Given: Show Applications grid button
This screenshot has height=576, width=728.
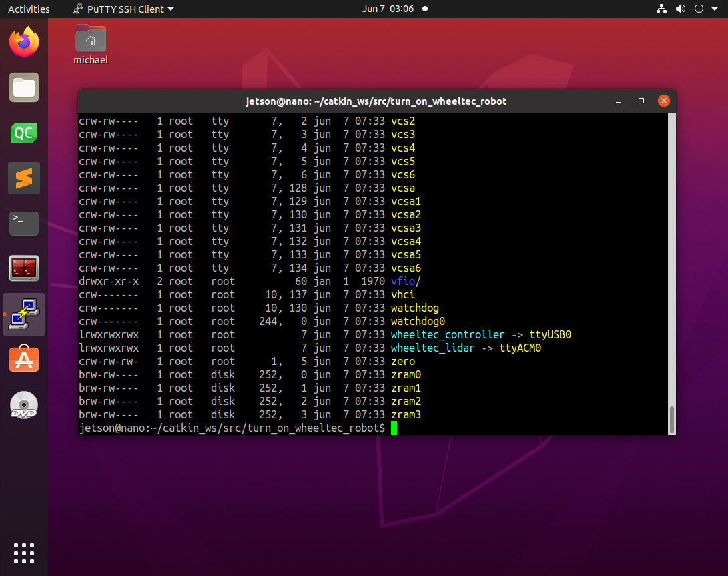Looking at the screenshot, I should (x=24, y=553).
